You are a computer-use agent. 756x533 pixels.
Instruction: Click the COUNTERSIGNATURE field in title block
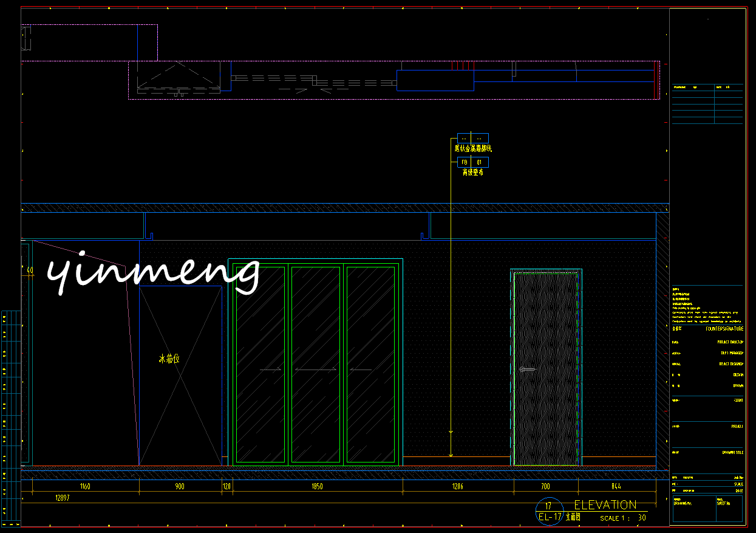pyautogui.click(x=724, y=329)
